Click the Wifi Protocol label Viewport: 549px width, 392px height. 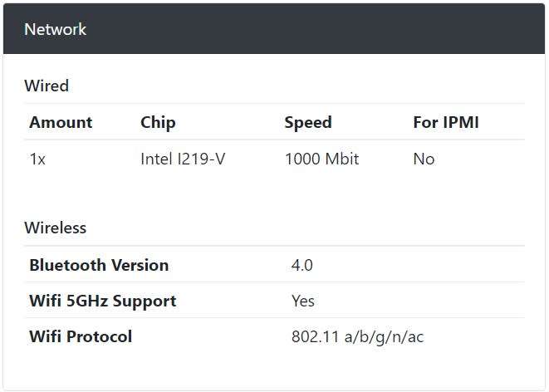(81, 336)
